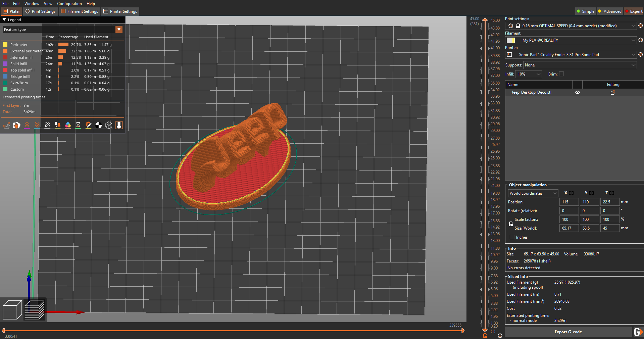The width and height of the screenshot is (644, 339).
Task: Toggle print pauses hourglass icon
Action: [78, 125]
